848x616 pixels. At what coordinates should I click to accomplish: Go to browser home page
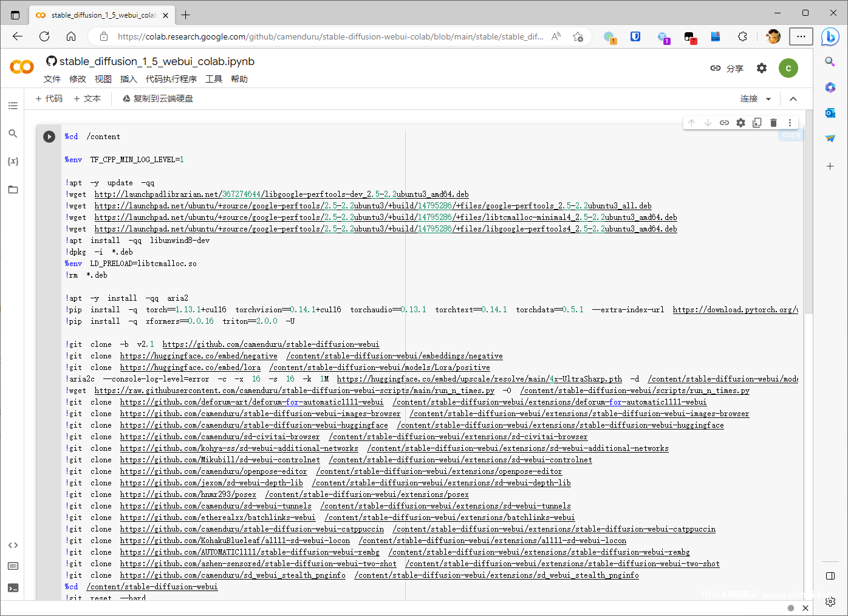71,36
